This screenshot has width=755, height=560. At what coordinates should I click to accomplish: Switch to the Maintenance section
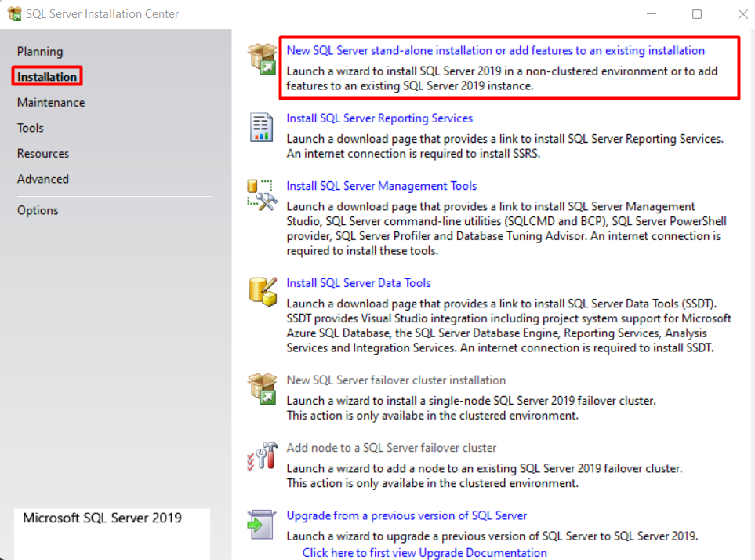pos(51,103)
